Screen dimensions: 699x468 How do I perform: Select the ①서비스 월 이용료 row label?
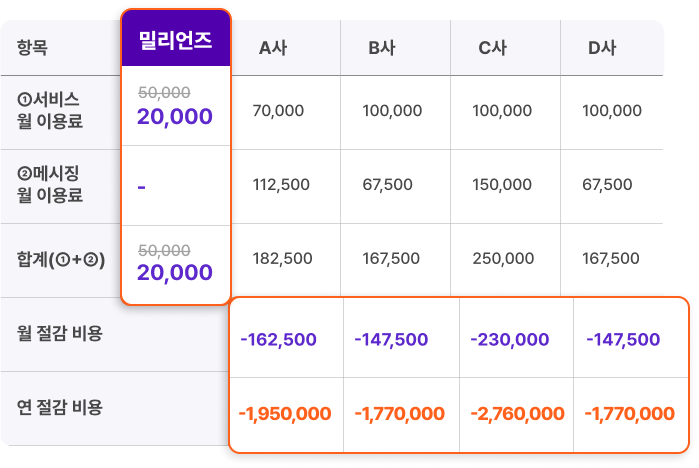[x=50, y=111]
